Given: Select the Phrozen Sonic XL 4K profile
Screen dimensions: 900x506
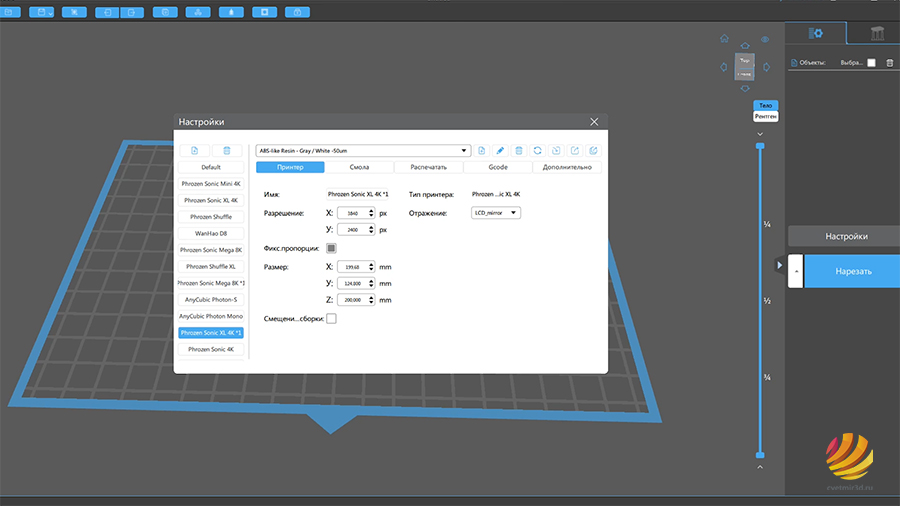Looking at the screenshot, I should (211, 200).
